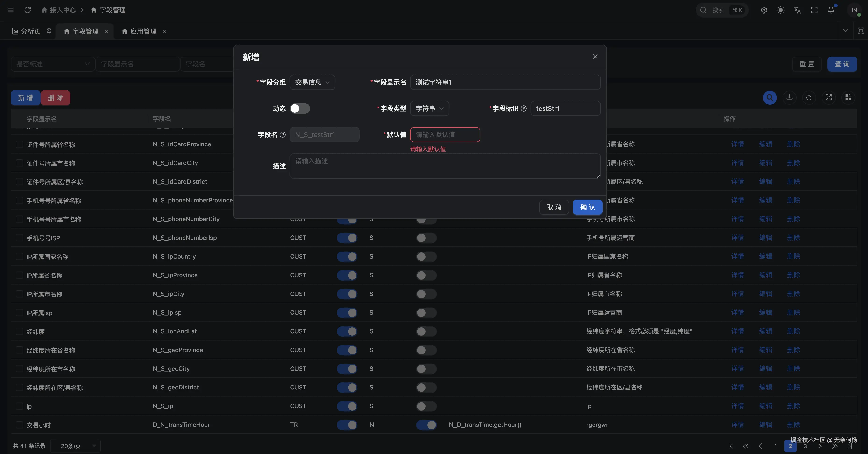Toggle the dynamic switch for 交易小时 row
Screen dimensions: 868x454
pos(426,425)
